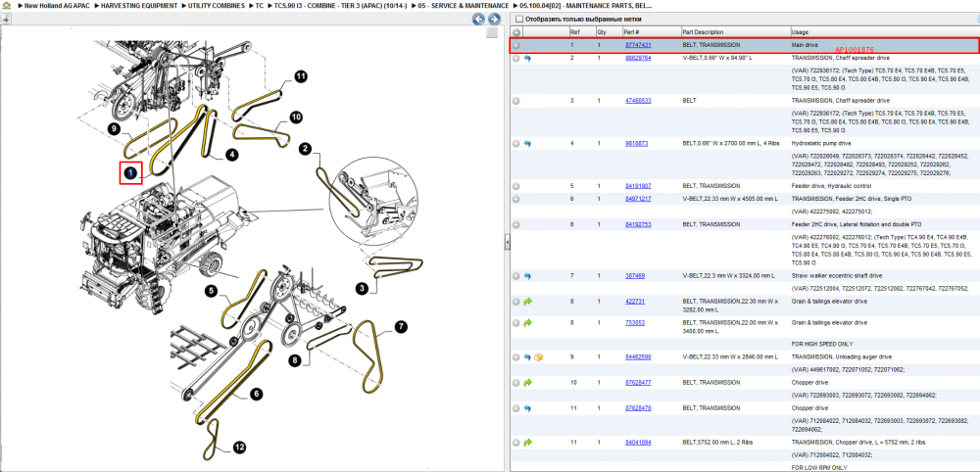Add part 387469 using its plus icon

coord(516,275)
